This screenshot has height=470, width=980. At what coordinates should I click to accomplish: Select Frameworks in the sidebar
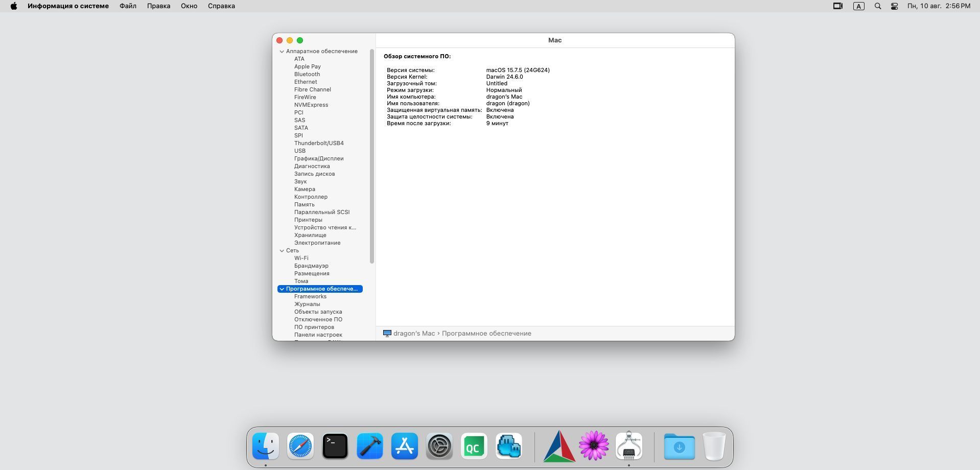310,297
